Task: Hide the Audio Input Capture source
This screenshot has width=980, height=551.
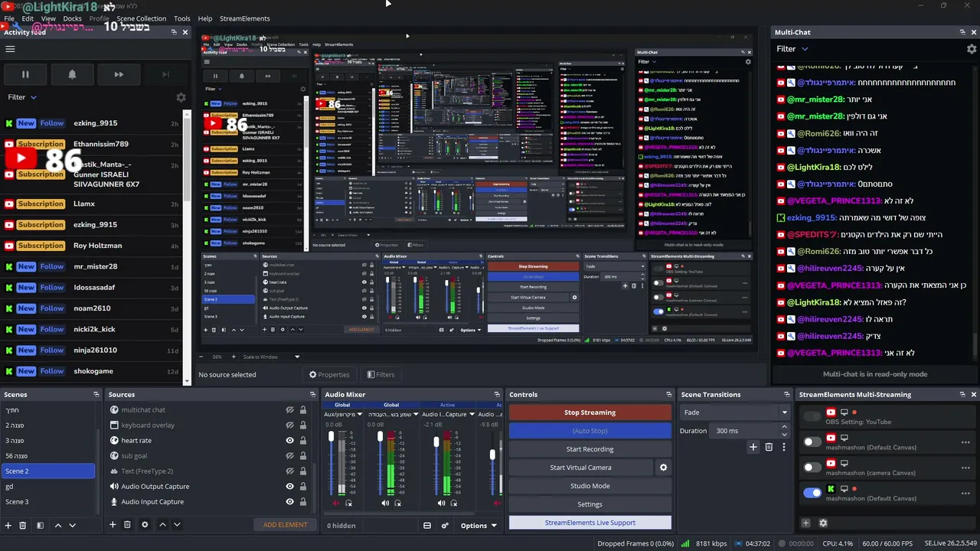Action: coord(290,502)
